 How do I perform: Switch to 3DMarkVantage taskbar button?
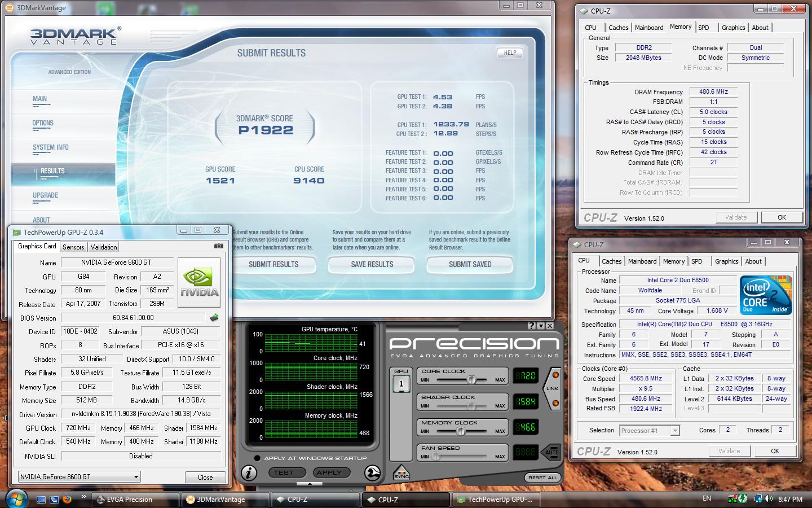pyautogui.click(x=226, y=500)
